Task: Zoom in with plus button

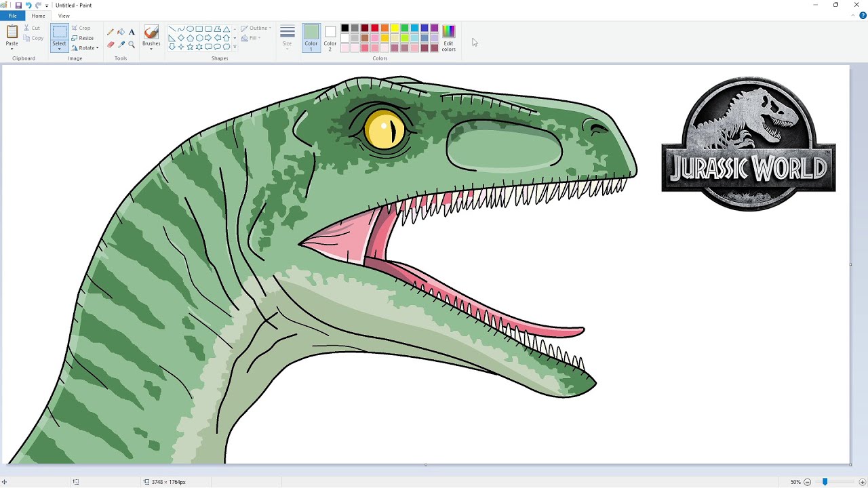Action: click(862, 482)
